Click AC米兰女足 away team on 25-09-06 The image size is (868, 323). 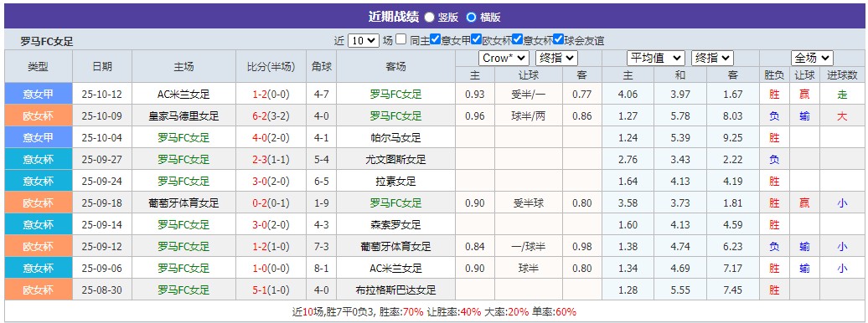pyautogui.click(x=395, y=269)
